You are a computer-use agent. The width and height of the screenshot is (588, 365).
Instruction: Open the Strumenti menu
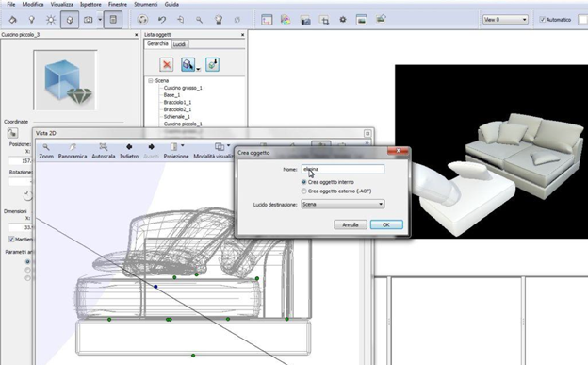coord(146,4)
